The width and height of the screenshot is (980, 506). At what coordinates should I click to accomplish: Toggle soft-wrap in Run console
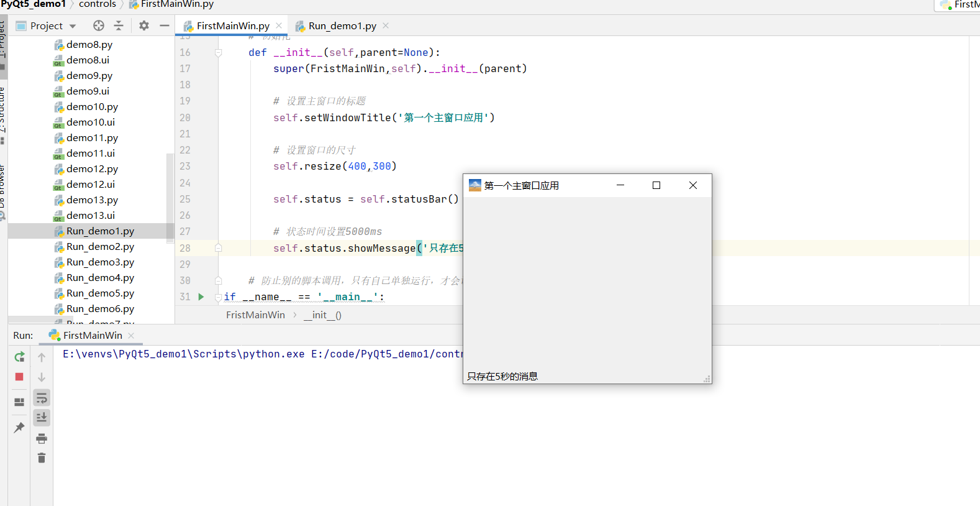(x=42, y=398)
